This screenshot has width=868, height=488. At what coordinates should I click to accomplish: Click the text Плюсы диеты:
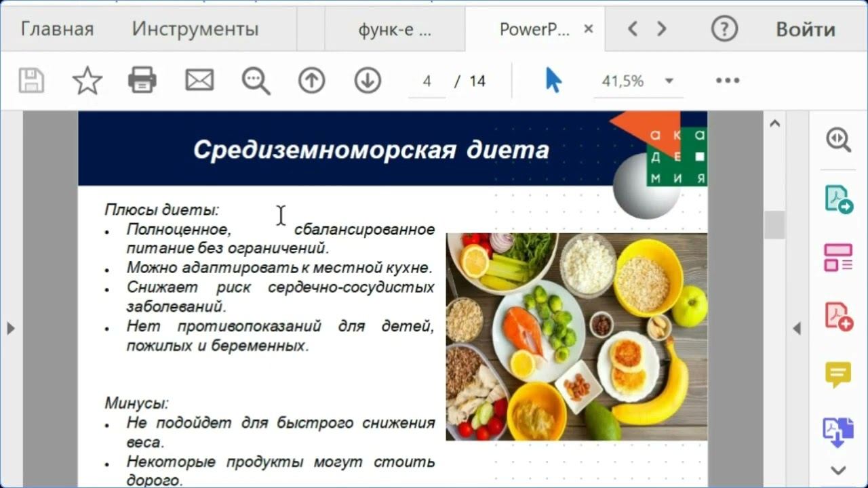pyautogui.click(x=162, y=209)
